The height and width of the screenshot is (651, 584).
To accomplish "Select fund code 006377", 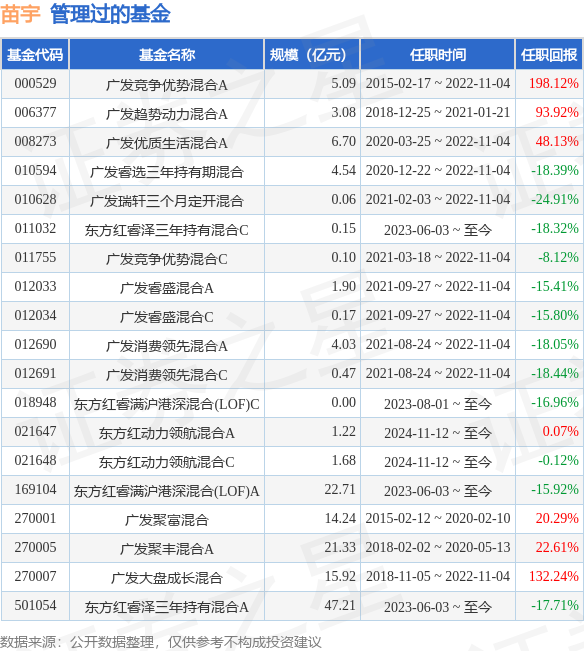I will (x=35, y=113).
